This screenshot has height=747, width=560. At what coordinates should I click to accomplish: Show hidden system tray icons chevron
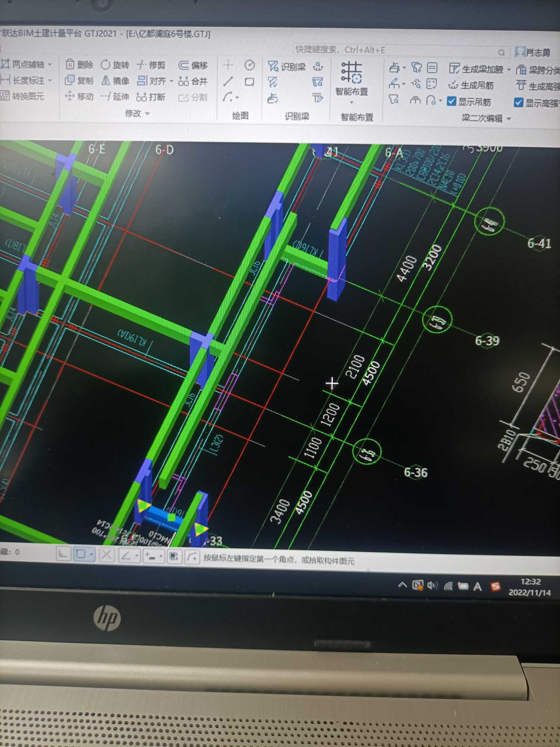pos(402,585)
